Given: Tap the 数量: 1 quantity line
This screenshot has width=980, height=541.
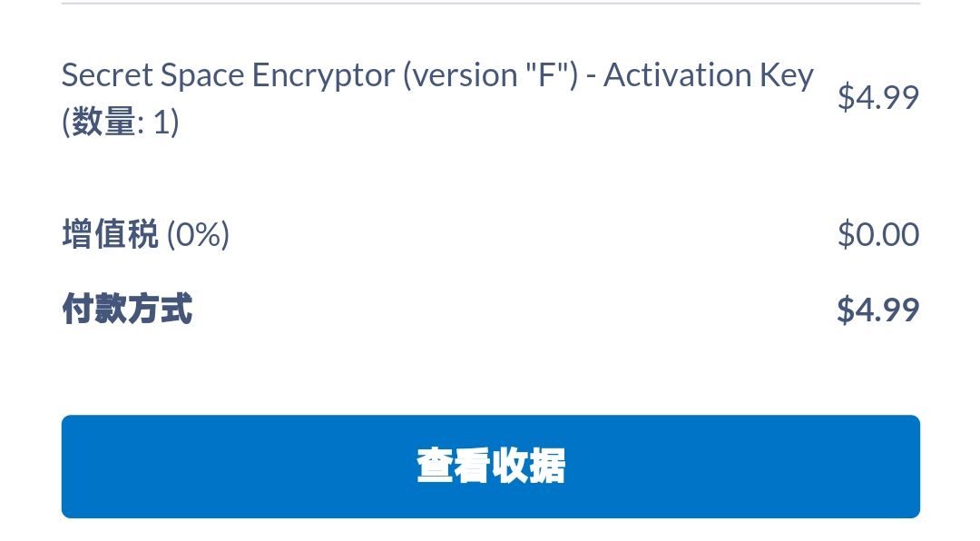Looking at the screenshot, I should tap(120, 122).
